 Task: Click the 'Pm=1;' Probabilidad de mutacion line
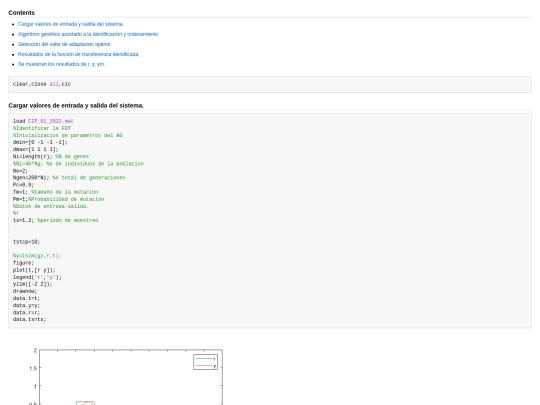tap(58, 199)
